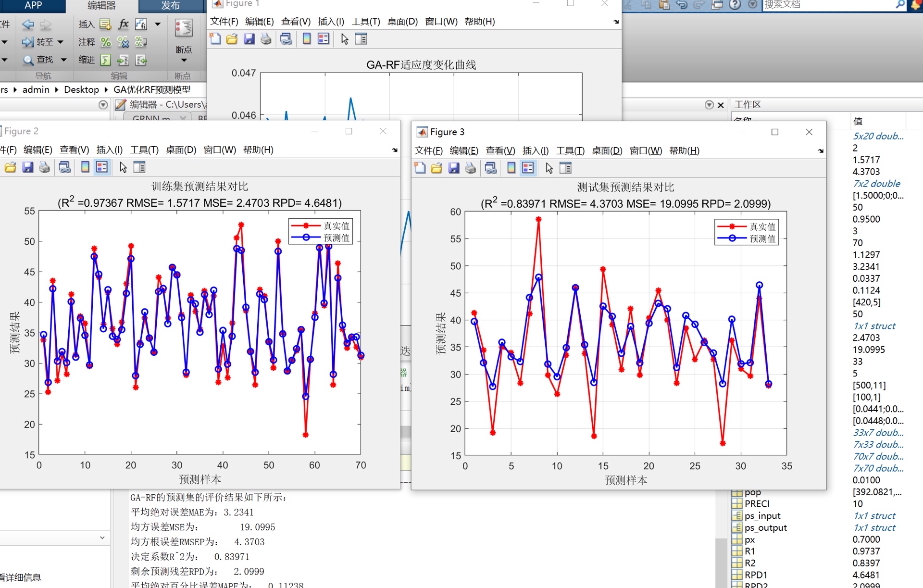Viewport: 923px width, 588px height.
Task: Open 插入(I) menu in Figure 3
Action: 535,150
